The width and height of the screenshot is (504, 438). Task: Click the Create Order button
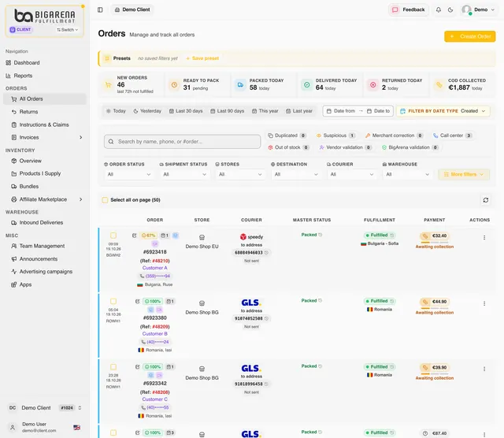[x=469, y=36]
